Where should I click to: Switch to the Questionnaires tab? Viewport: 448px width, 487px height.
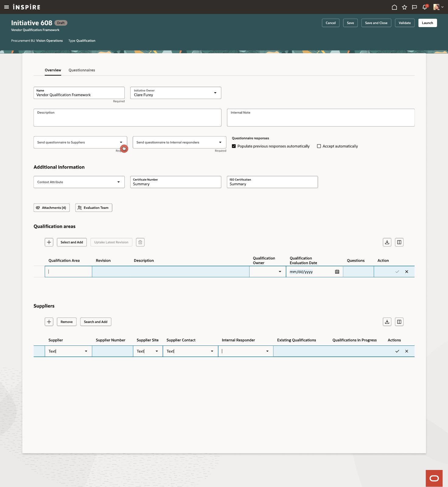point(82,70)
